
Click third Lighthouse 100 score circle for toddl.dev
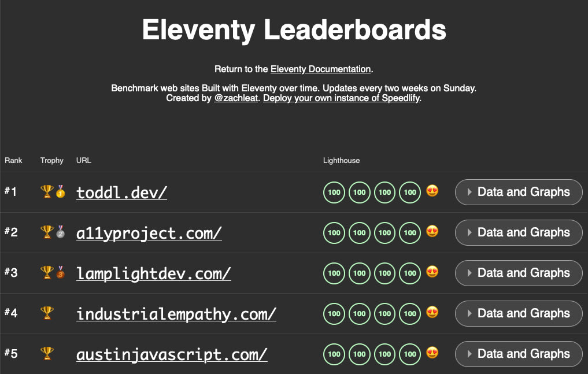click(384, 192)
